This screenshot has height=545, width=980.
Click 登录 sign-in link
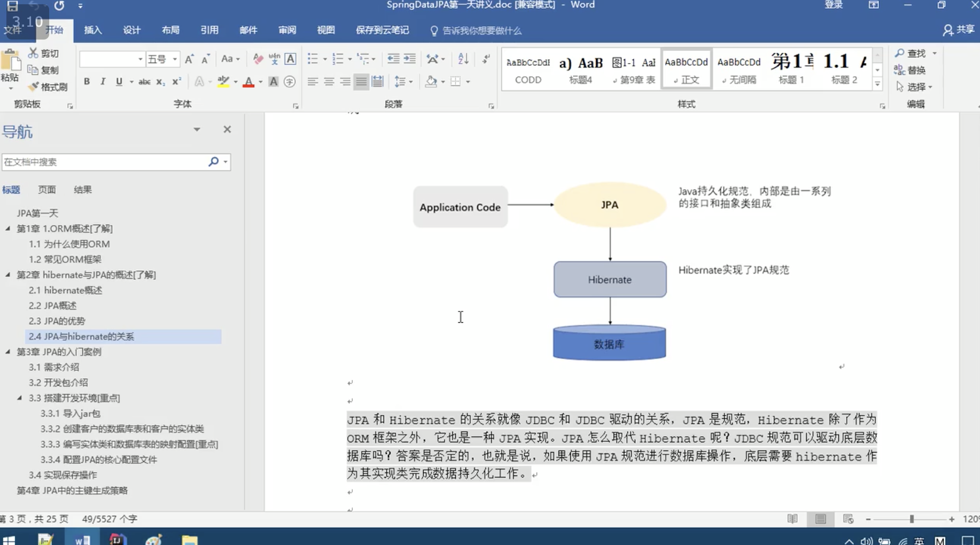pos(834,5)
